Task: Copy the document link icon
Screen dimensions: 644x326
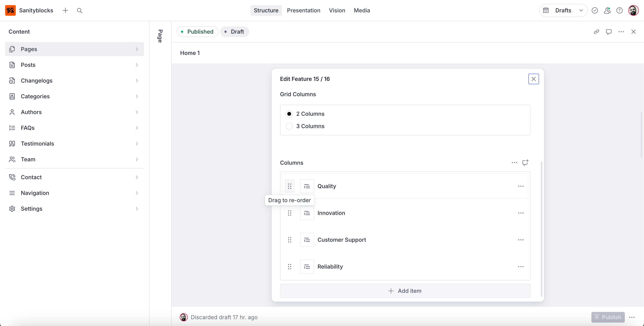Action: click(597, 32)
